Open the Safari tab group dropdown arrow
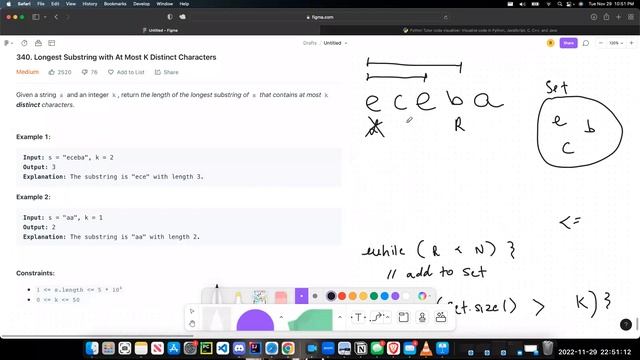 45,17
